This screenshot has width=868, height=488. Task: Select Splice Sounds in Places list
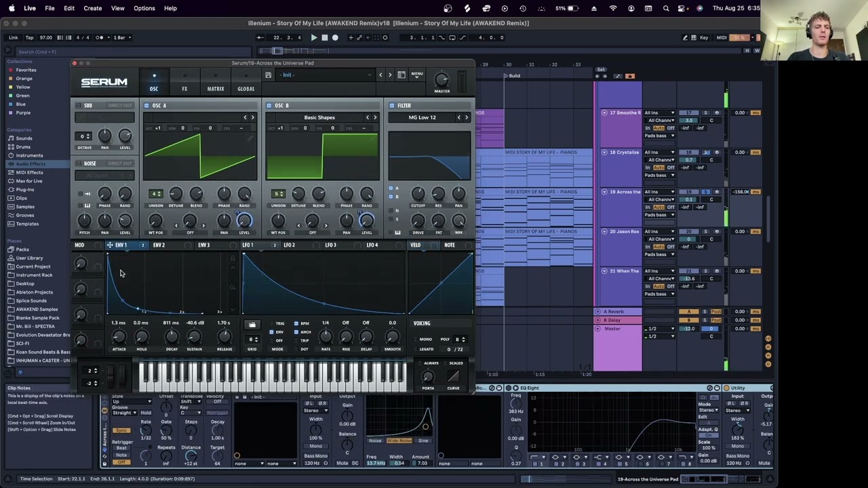tap(32, 300)
